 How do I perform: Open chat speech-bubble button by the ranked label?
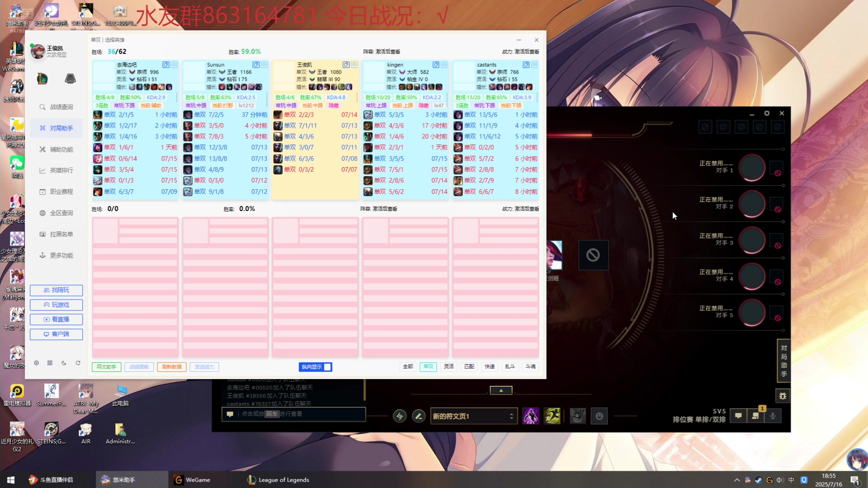point(738,416)
